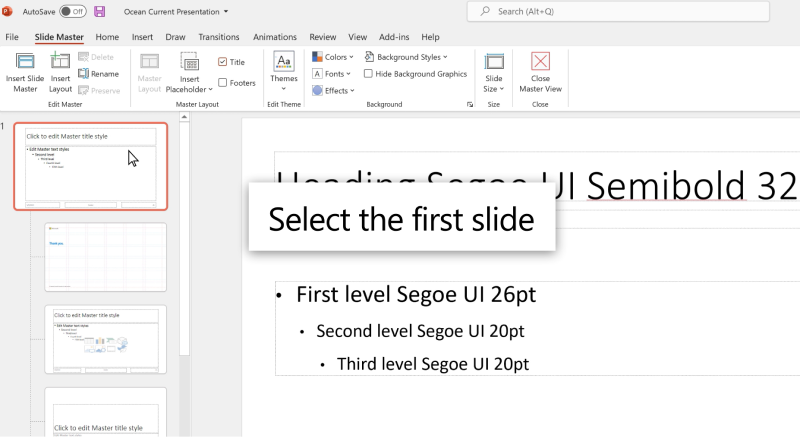800x437 pixels.
Task: Click the Rename button
Action: tap(98, 74)
